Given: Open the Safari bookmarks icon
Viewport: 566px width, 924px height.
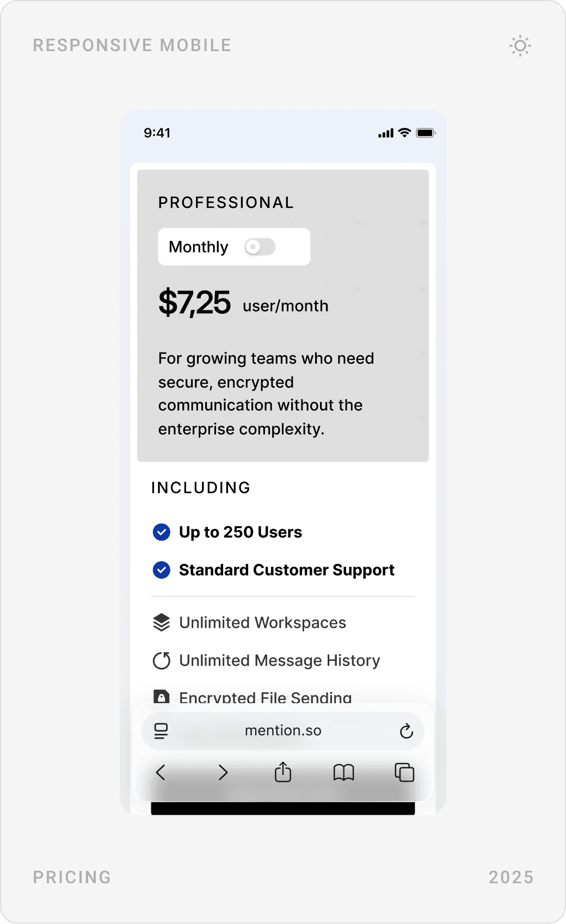Looking at the screenshot, I should [343, 773].
